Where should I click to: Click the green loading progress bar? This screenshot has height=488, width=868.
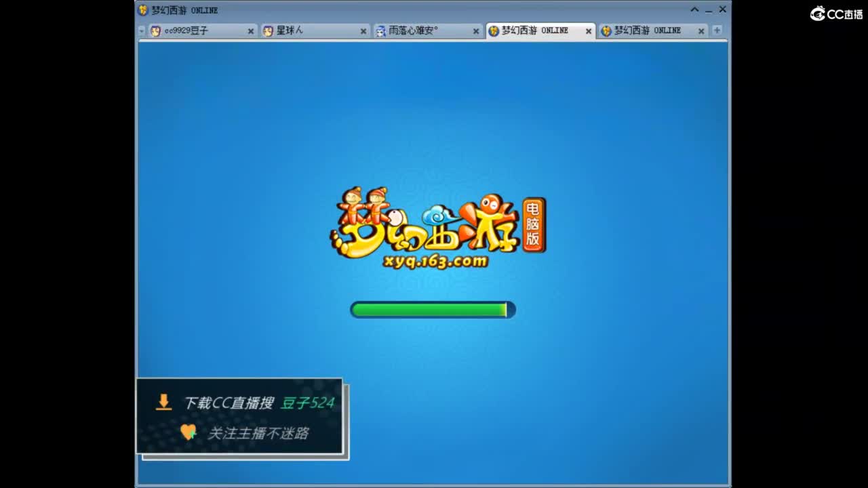pos(433,310)
